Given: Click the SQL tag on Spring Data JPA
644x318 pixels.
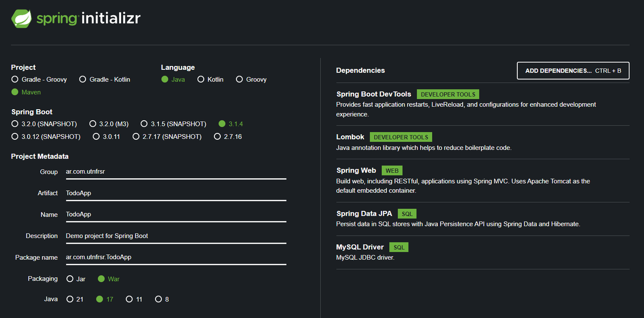Looking at the screenshot, I should (x=407, y=214).
